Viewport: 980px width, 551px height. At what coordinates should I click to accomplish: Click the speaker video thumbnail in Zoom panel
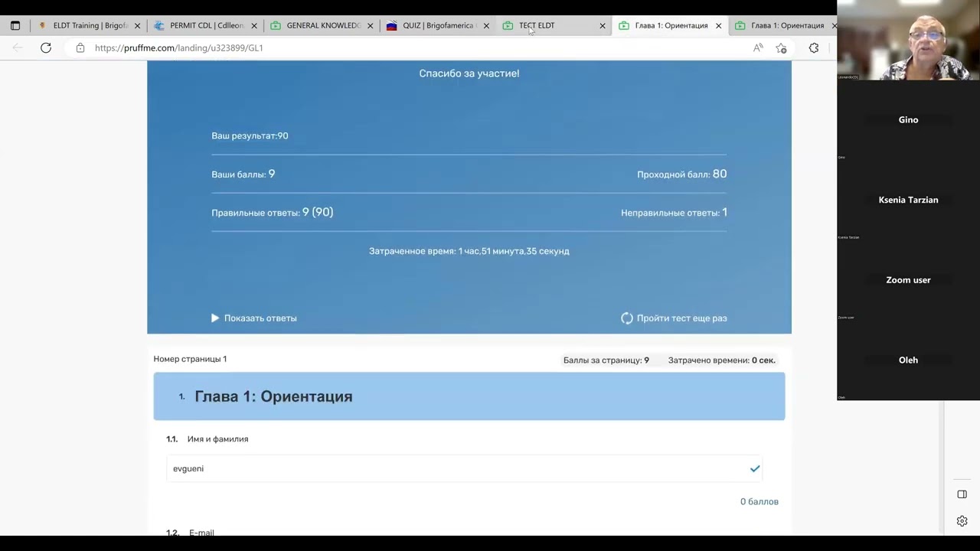pyautogui.click(x=909, y=40)
